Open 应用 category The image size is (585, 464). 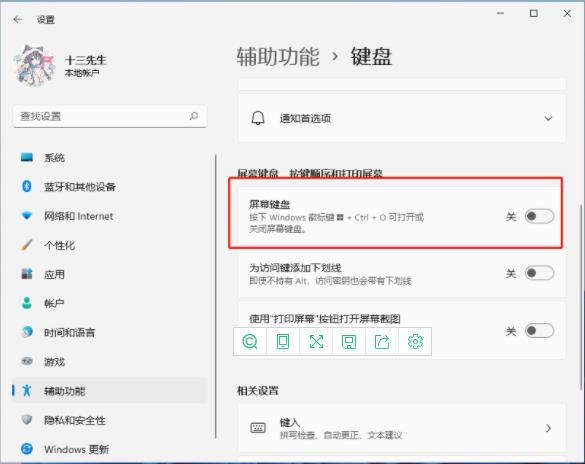coord(110,275)
